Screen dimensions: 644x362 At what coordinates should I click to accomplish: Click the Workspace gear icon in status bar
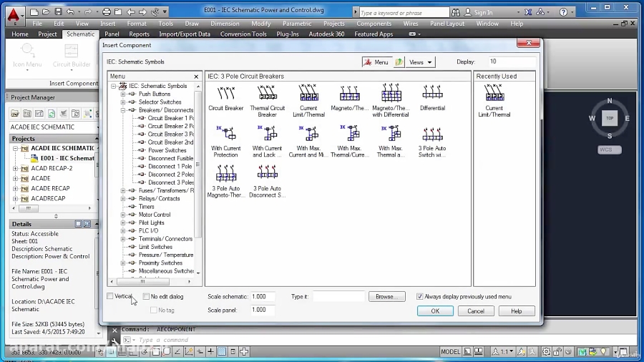(546, 352)
